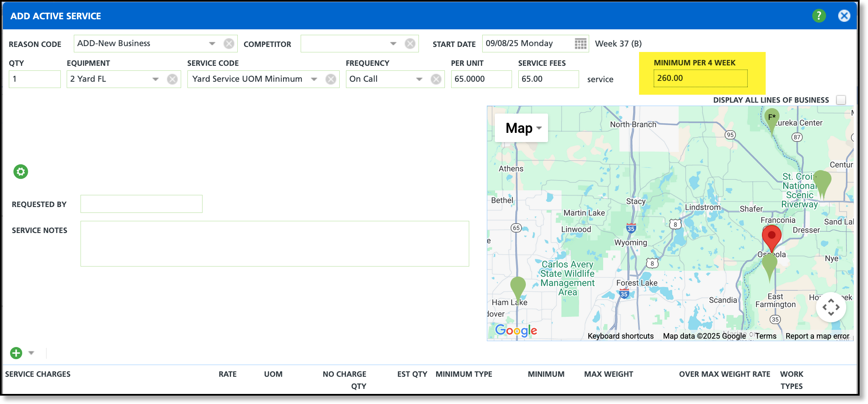Click the Per Unit 65.0000 field

click(481, 79)
